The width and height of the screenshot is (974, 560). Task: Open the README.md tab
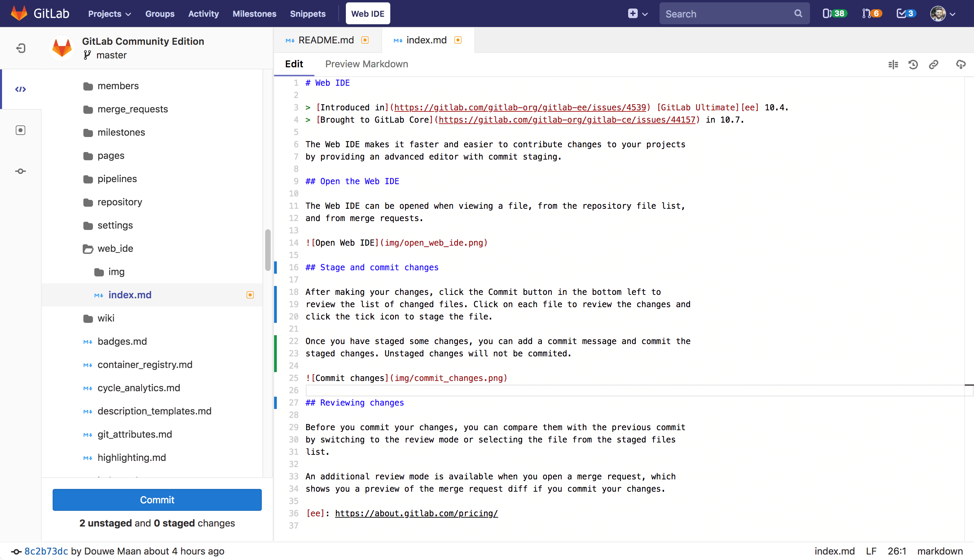(326, 40)
